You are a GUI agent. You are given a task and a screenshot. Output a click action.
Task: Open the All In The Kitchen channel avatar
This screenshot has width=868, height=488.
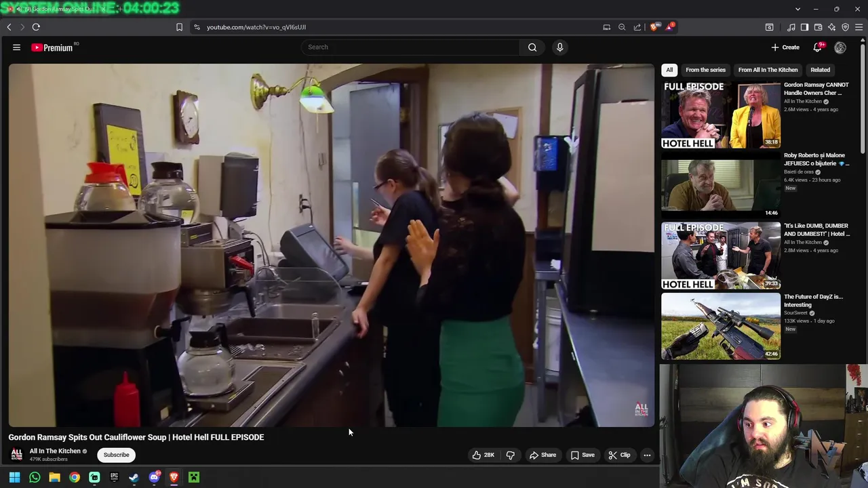(17, 454)
